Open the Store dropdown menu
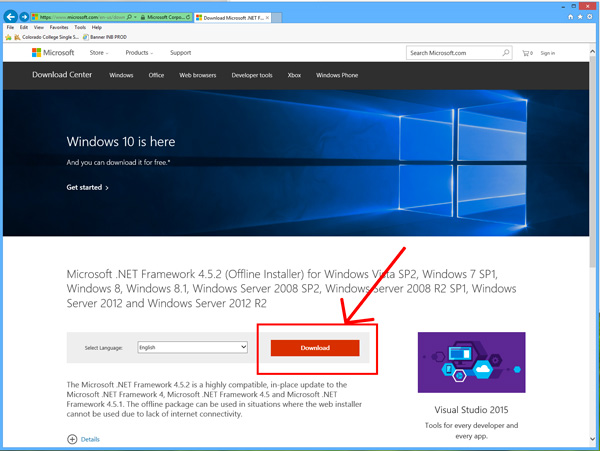 coord(99,53)
